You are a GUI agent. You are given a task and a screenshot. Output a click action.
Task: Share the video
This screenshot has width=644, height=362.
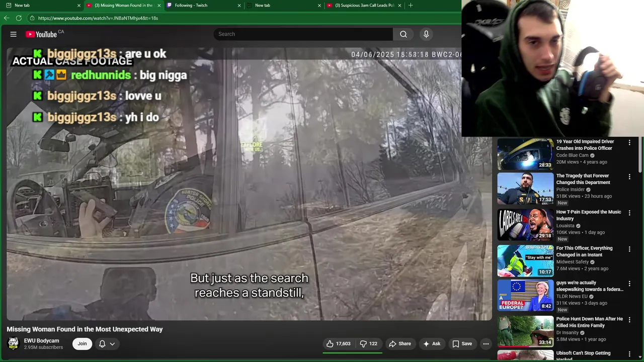[x=400, y=344]
